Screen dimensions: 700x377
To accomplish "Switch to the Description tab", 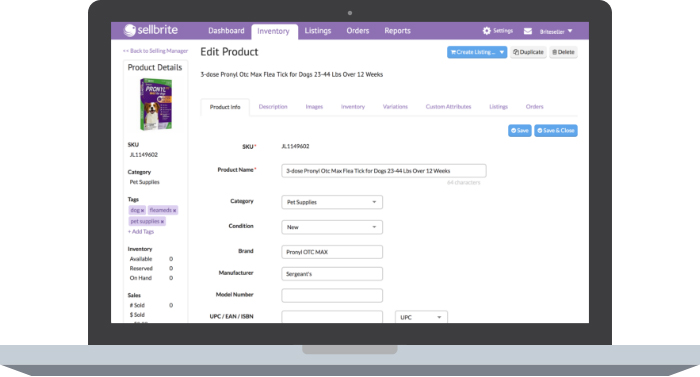I will (273, 107).
